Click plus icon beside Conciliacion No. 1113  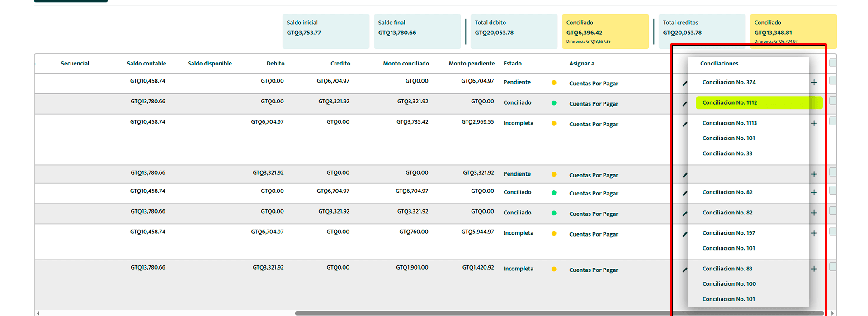[x=814, y=123]
